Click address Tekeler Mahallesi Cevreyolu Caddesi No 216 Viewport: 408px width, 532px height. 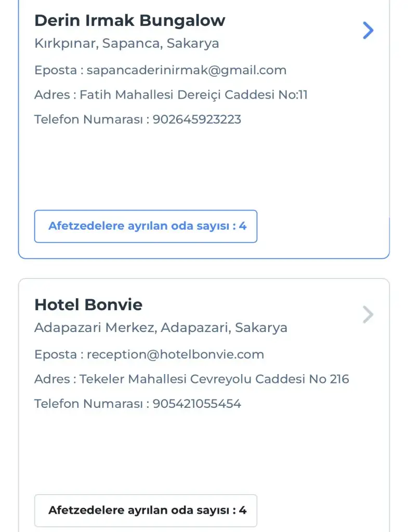tap(214, 379)
